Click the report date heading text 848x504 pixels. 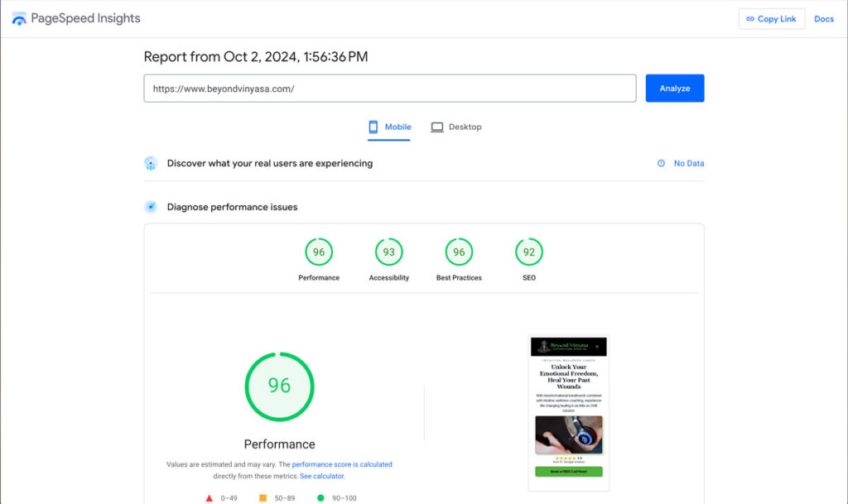(256, 57)
